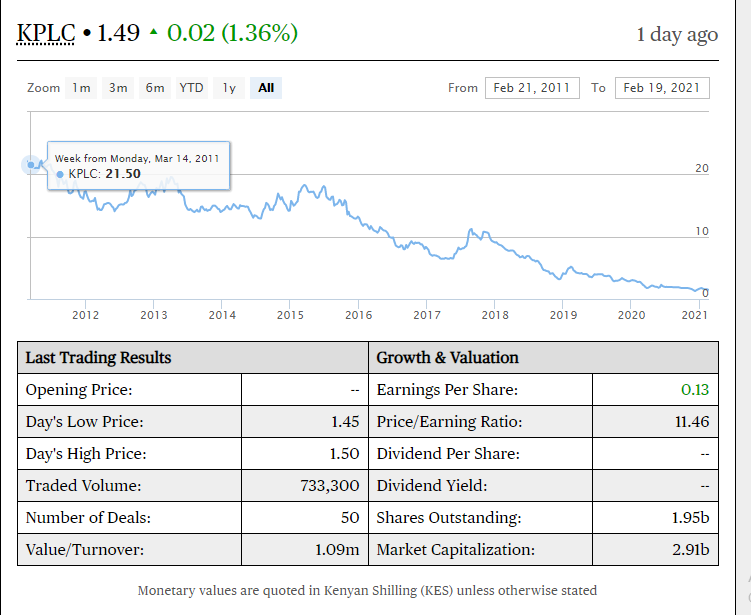Select the Opening Price label

pyautogui.click(x=79, y=390)
